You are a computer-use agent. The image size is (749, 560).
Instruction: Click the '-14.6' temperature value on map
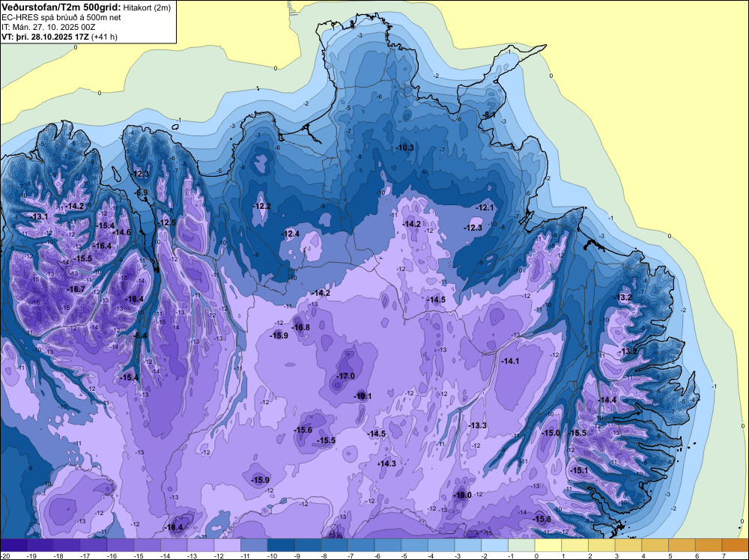122,232
